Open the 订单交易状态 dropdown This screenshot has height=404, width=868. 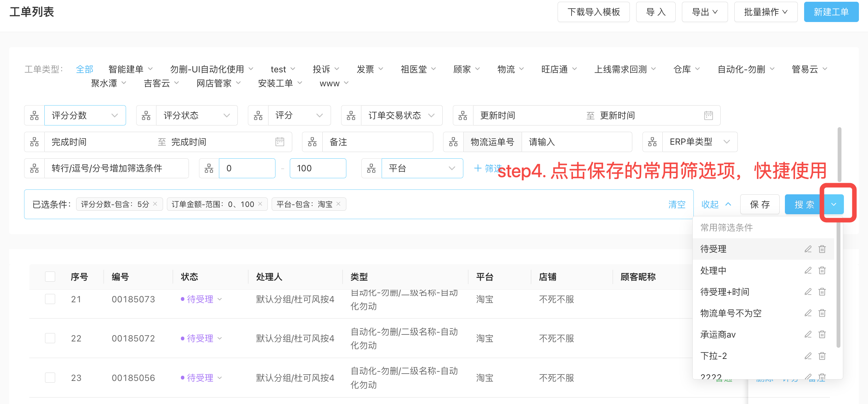(402, 115)
